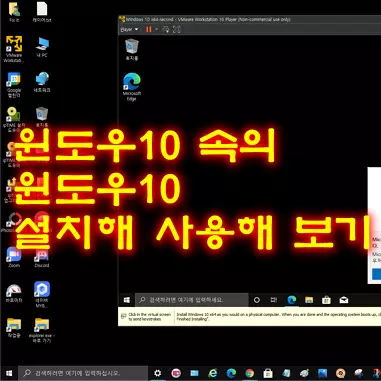The image size is (381, 381).
Task: Select the 내 PC desktop icon
Action: click(42, 47)
